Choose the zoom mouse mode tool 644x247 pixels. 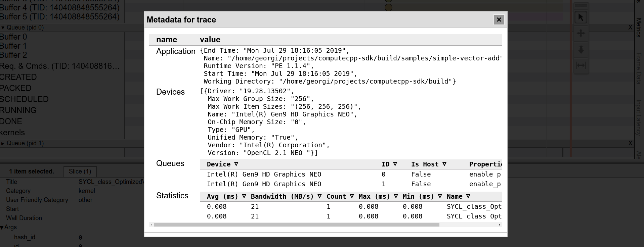pyautogui.click(x=581, y=50)
